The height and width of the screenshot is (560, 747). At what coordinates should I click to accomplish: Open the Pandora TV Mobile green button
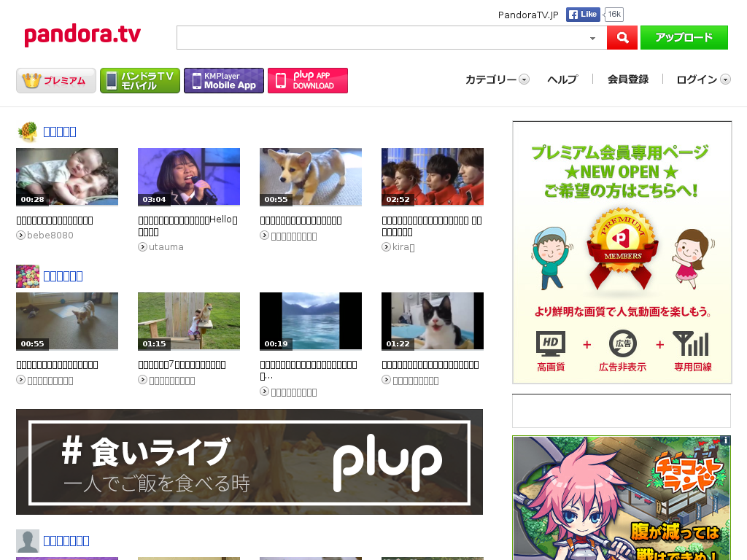[x=140, y=80]
